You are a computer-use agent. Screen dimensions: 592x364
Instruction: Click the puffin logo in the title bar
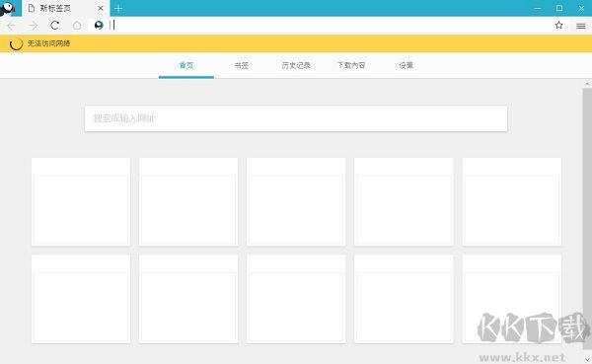tap(8, 8)
